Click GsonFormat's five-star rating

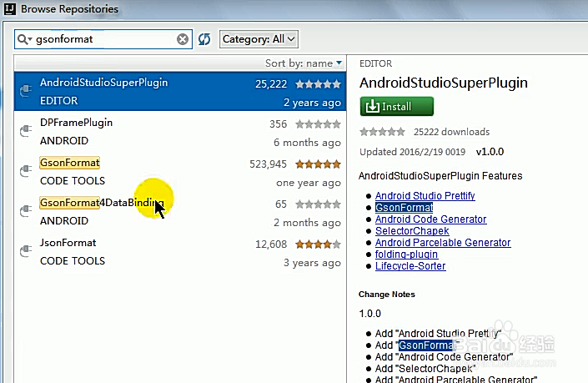click(318, 164)
